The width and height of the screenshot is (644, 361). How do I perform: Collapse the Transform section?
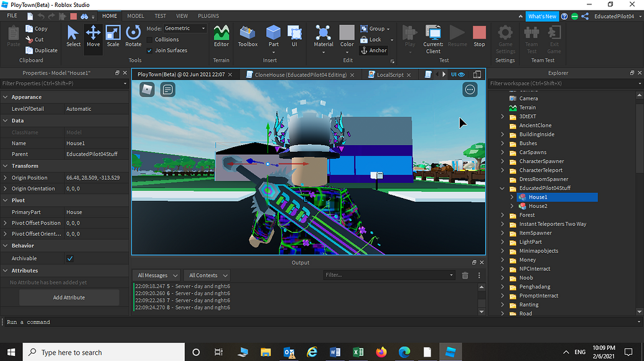click(6, 166)
